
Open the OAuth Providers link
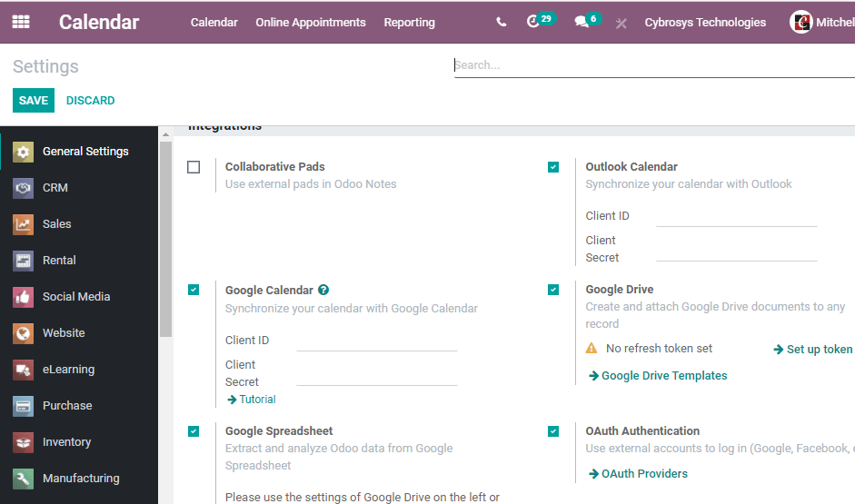[639, 473]
